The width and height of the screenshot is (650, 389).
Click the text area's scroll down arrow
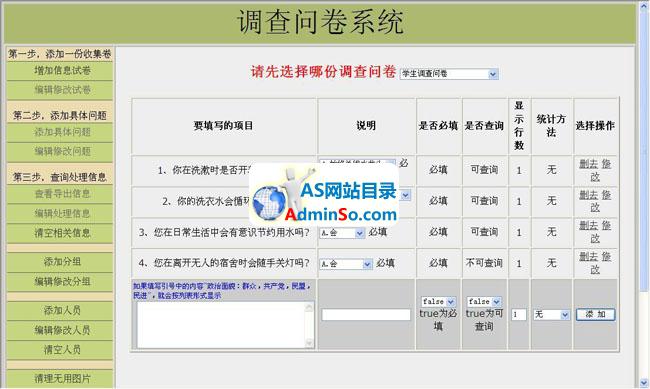(x=309, y=343)
